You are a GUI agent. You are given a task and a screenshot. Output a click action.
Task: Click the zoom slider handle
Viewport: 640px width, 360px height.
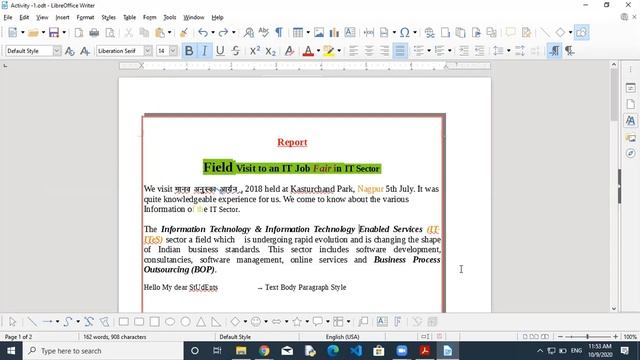coord(587,337)
